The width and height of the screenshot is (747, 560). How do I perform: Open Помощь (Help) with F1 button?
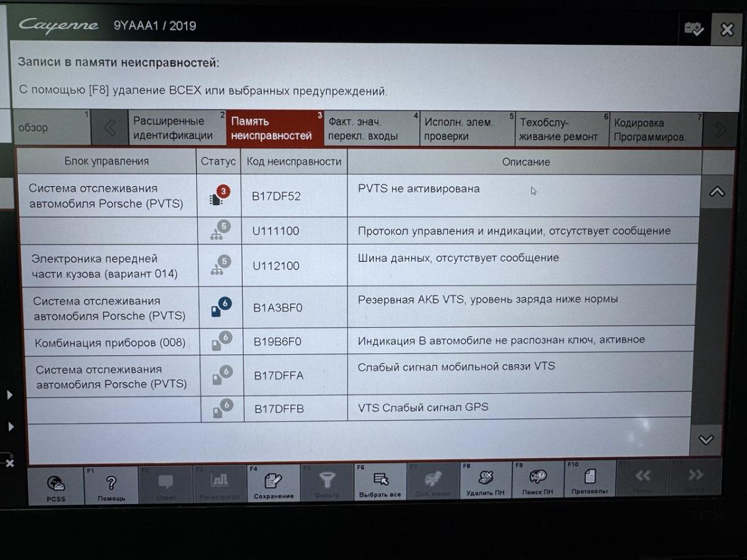point(111,485)
